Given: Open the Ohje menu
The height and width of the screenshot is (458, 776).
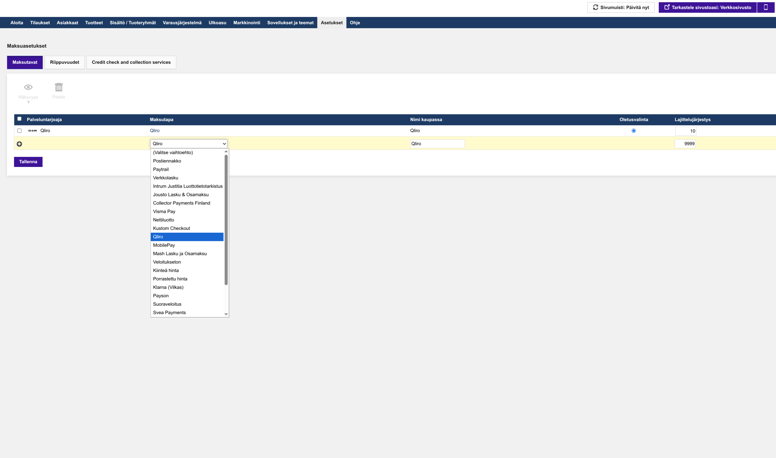Looking at the screenshot, I should (355, 23).
